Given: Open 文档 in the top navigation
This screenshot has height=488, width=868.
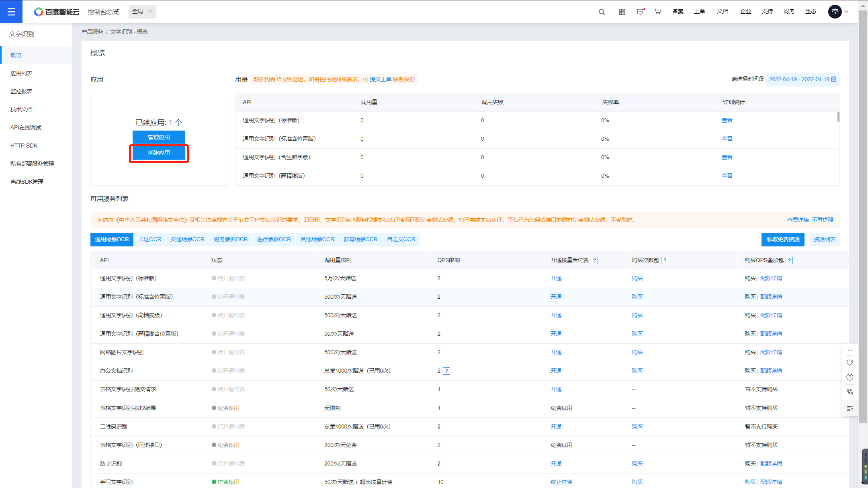Looking at the screenshot, I should [x=723, y=11].
